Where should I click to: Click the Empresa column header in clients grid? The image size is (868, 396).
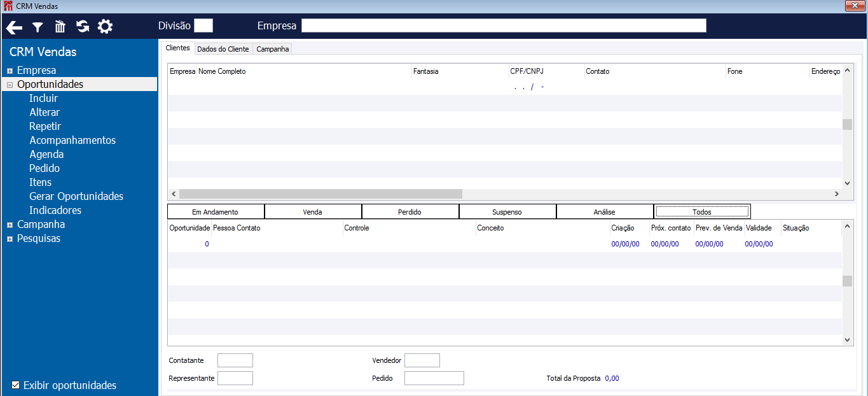183,71
